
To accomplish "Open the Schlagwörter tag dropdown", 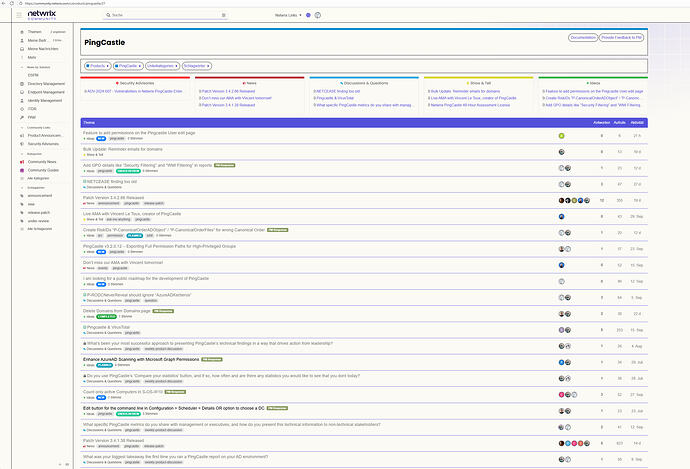I will [196, 65].
